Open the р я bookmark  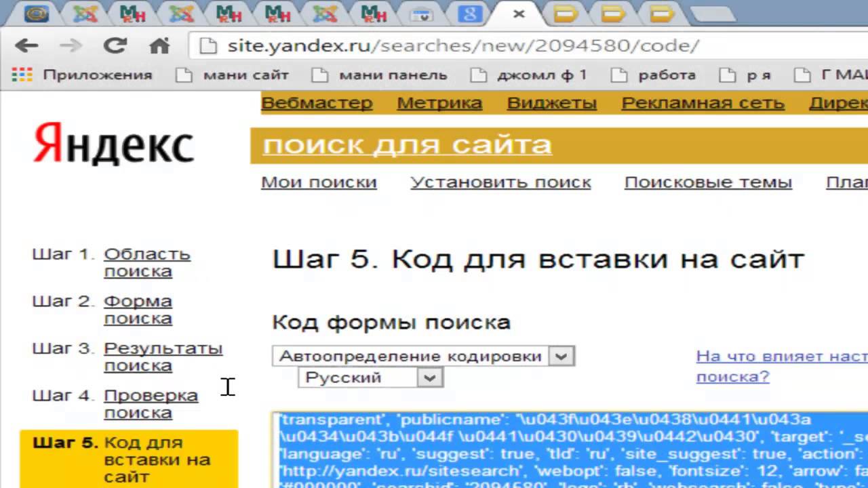(745, 75)
